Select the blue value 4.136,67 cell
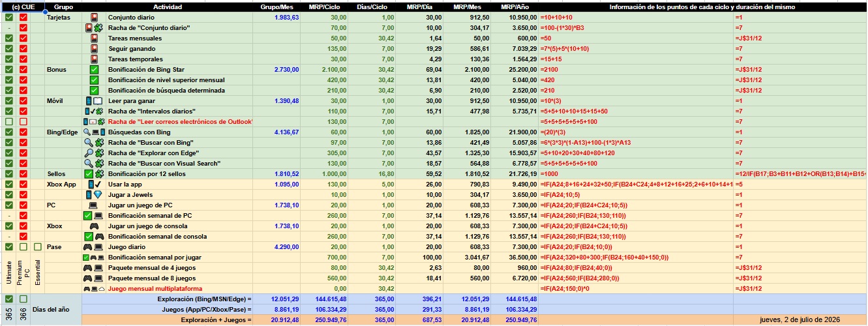Image resolution: width=868 pixels, height=326 pixels. pyautogui.click(x=277, y=132)
